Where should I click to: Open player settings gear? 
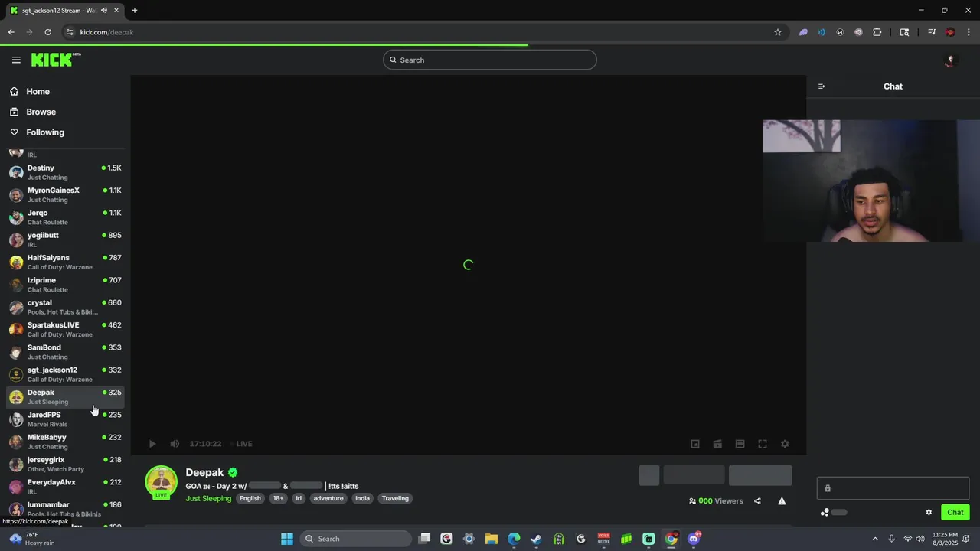785,444
